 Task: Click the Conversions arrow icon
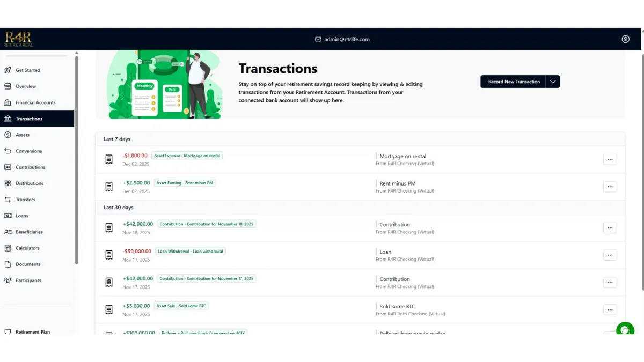[x=8, y=151]
